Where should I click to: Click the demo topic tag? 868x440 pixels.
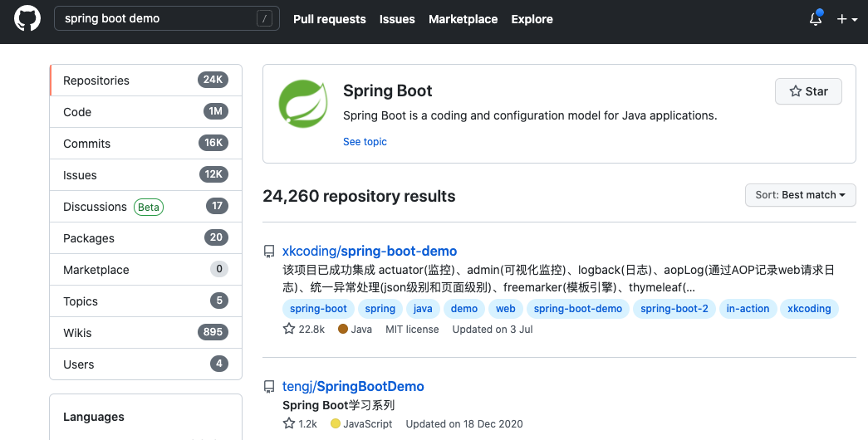(x=463, y=309)
